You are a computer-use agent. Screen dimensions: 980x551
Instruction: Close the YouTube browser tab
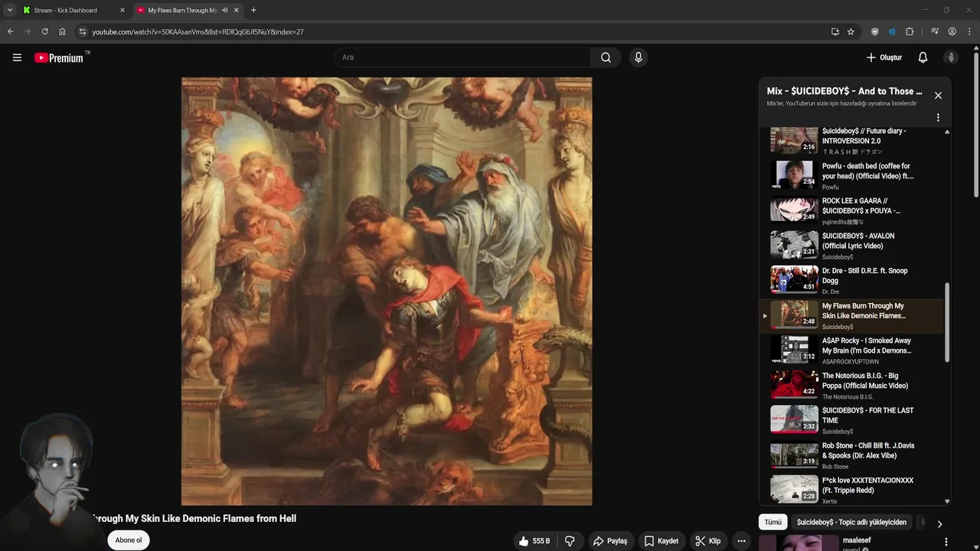[x=237, y=10]
